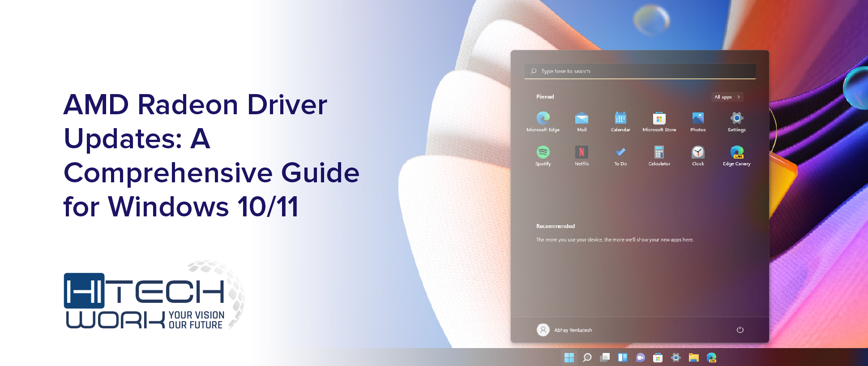Open the Netflix app
868x366 pixels.
point(582,155)
